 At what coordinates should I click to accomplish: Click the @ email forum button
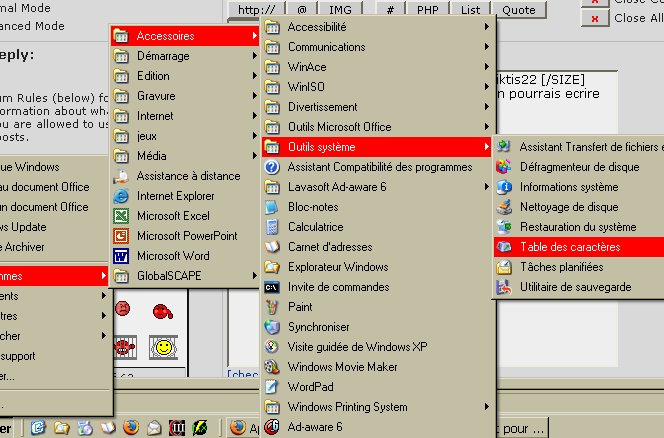pyautogui.click(x=302, y=9)
